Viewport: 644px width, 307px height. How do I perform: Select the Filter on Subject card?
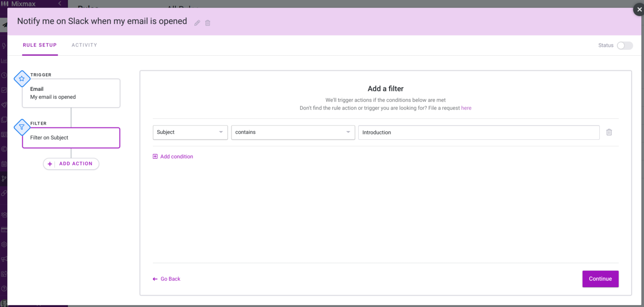pos(71,138)
